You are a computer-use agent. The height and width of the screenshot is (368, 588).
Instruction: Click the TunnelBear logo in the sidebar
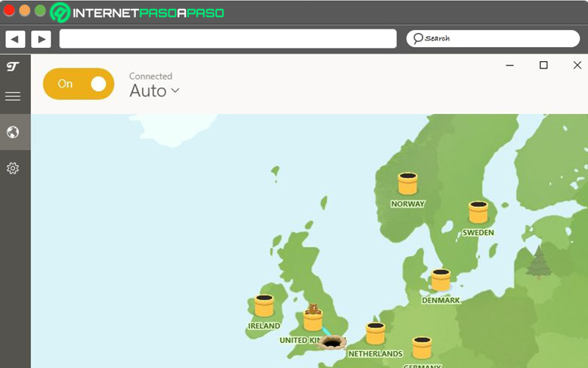tap(12, 67)
